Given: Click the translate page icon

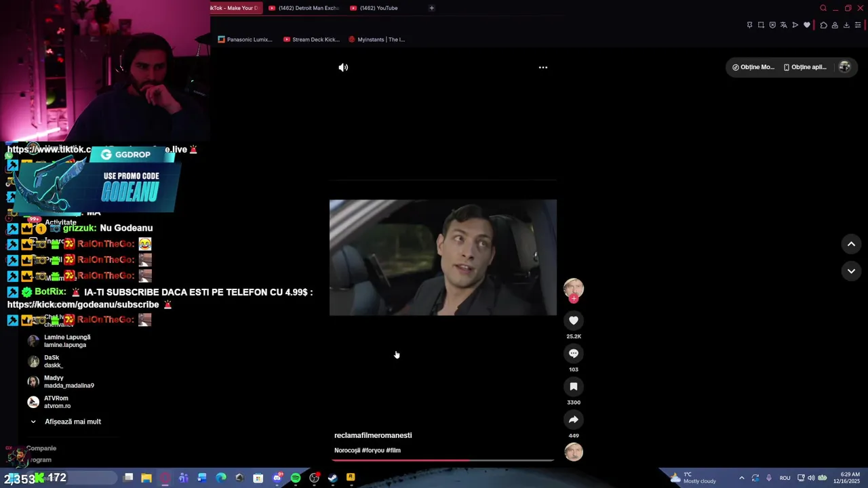Looking at the screenshot, I should tap(784, 25).
